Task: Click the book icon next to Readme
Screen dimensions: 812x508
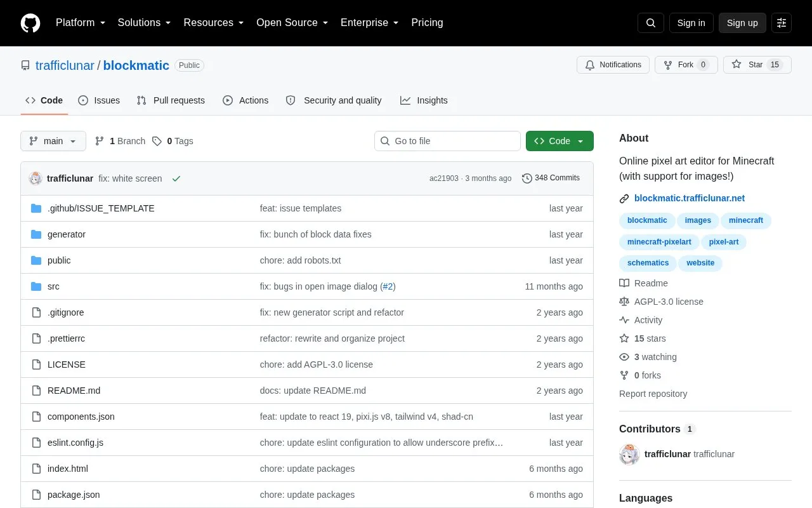Action: (624, 283)
